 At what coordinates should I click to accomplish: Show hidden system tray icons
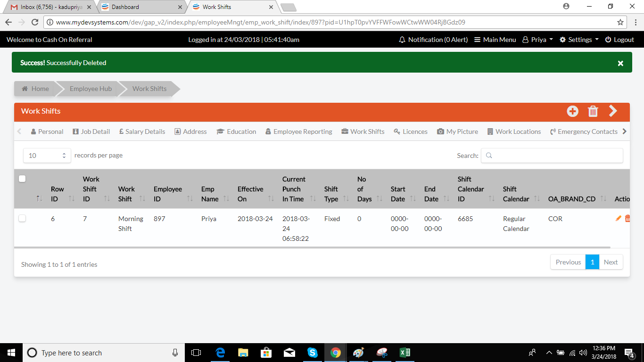pos(549,353)
